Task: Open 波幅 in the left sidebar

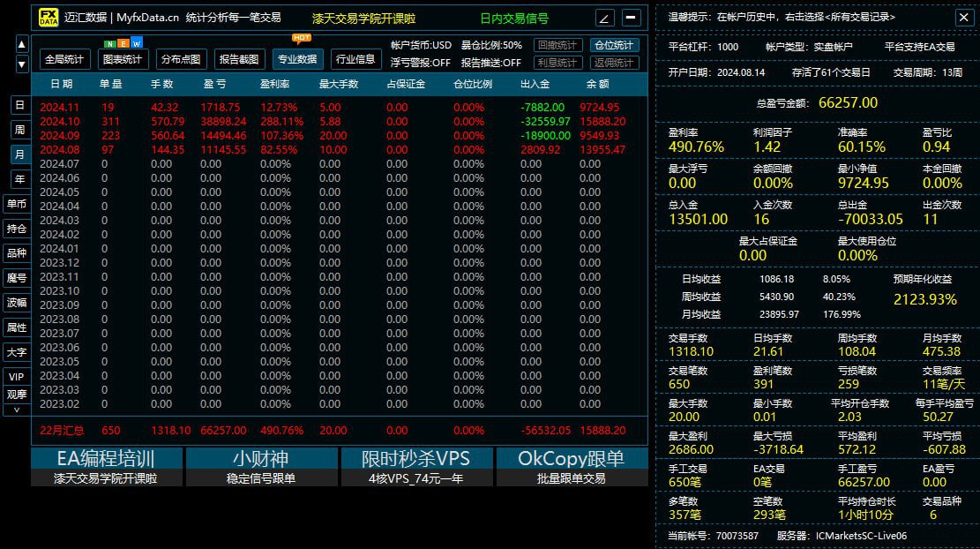Action: [17, 303]
